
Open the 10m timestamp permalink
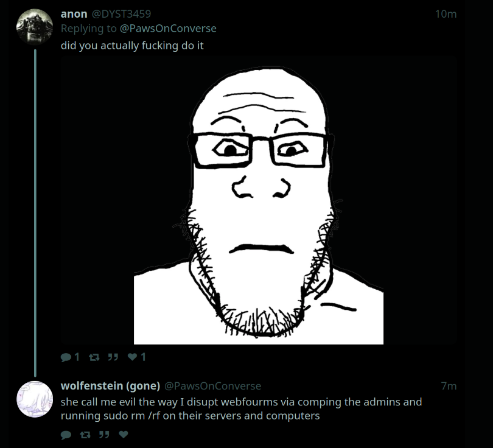click(x=446, y=14)
